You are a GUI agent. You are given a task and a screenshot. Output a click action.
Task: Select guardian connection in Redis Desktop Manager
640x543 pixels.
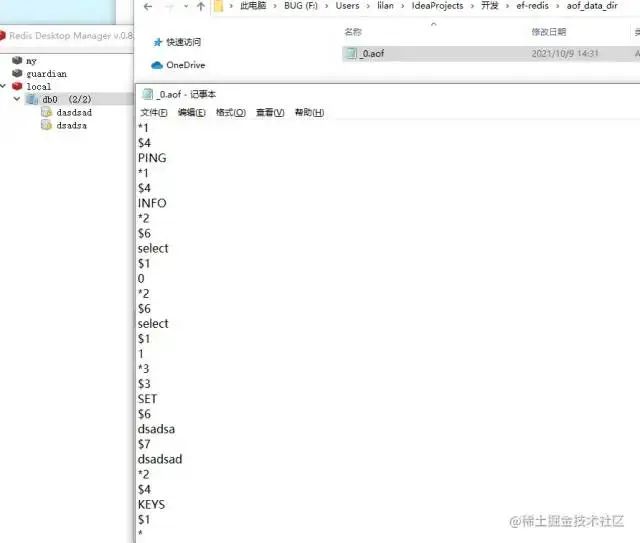click(x=46, y=74)
